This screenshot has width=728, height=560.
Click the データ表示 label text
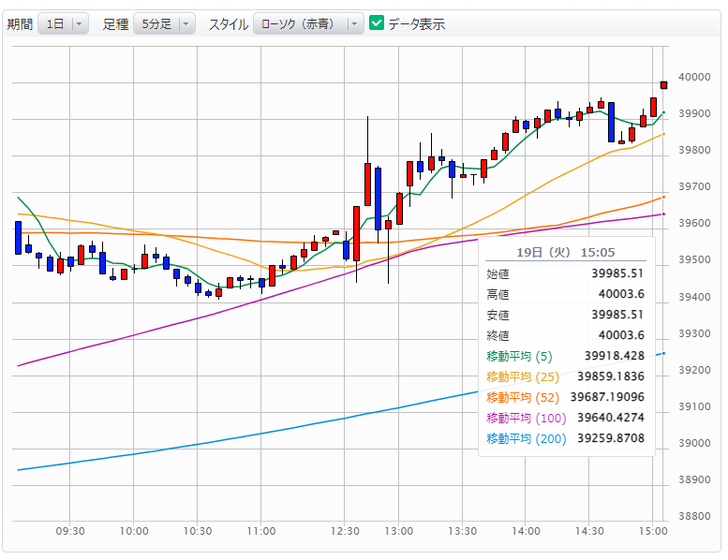(x=416, y=24)
